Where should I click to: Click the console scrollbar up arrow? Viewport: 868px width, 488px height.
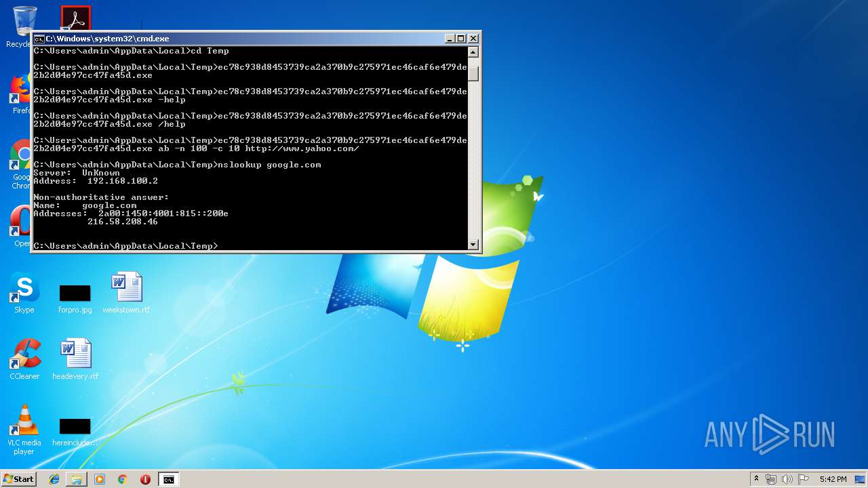473,52
